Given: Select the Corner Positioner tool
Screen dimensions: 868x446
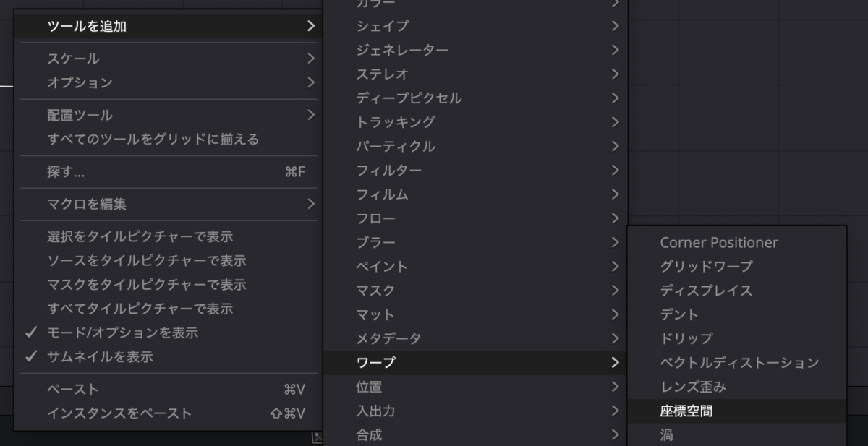Looking at the screenshot, I should [x=718, y=243].
